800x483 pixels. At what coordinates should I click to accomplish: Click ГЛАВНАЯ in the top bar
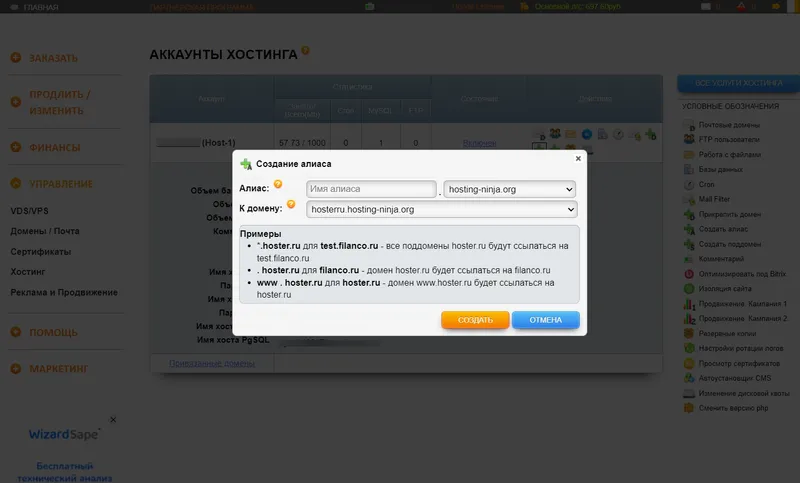click(41, 7)
